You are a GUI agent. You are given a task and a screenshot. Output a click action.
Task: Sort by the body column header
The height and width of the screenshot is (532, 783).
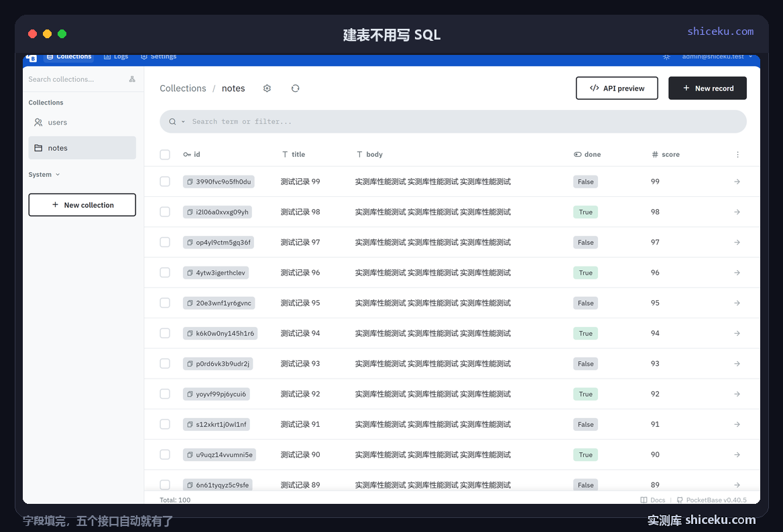tap(369, 155)
